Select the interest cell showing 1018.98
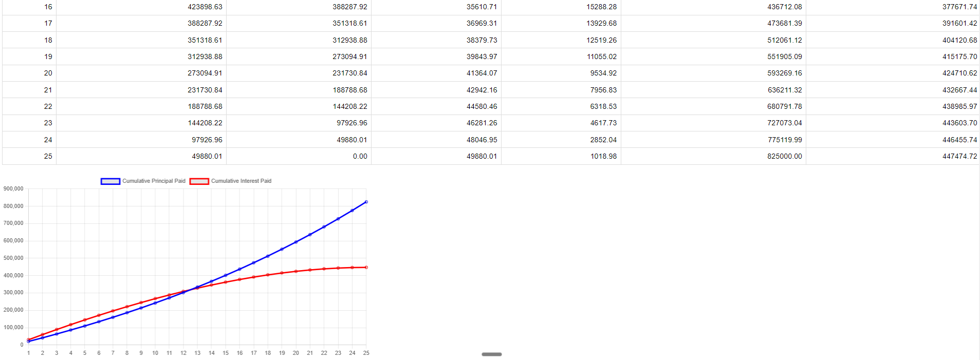The image size is (980, 360). [603, 156]
